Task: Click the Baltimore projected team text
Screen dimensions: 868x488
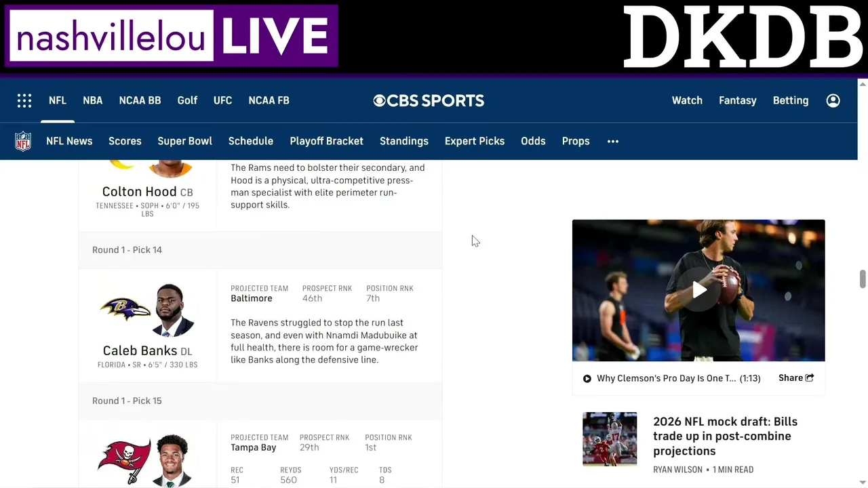Action: (x=251, y=298)
